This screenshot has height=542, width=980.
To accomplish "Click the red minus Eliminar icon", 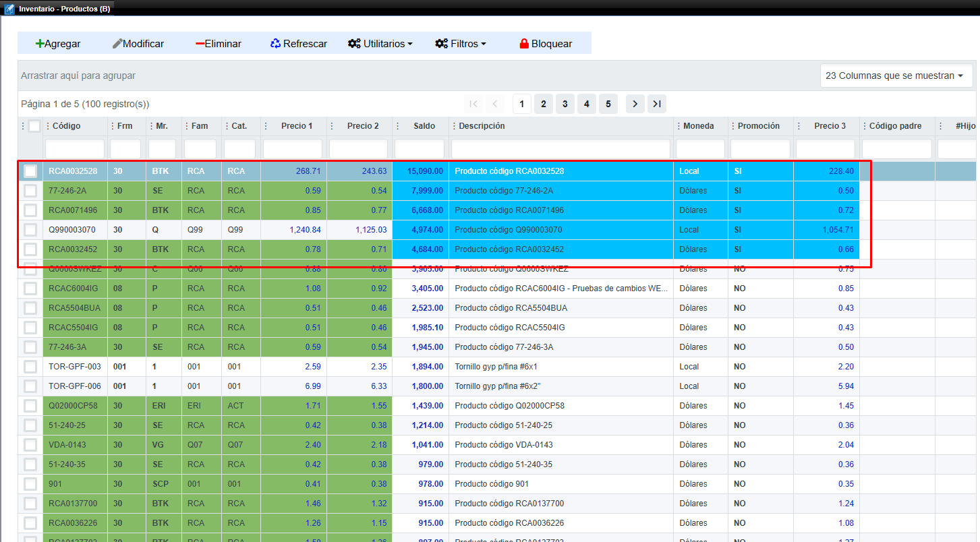I will coord(200,44).
